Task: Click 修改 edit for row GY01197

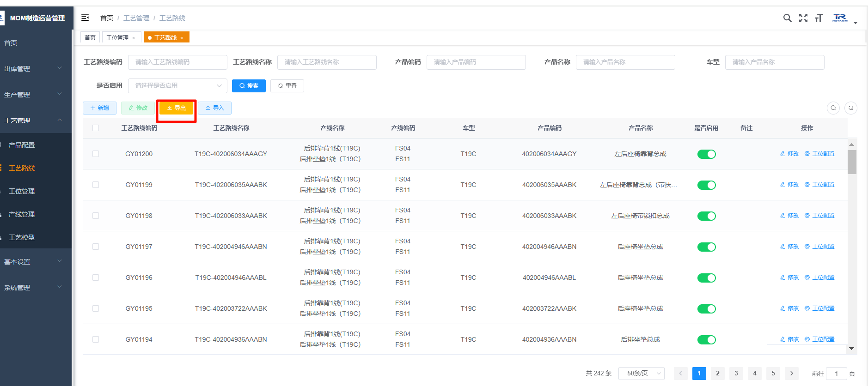Action: pos(789,247)
